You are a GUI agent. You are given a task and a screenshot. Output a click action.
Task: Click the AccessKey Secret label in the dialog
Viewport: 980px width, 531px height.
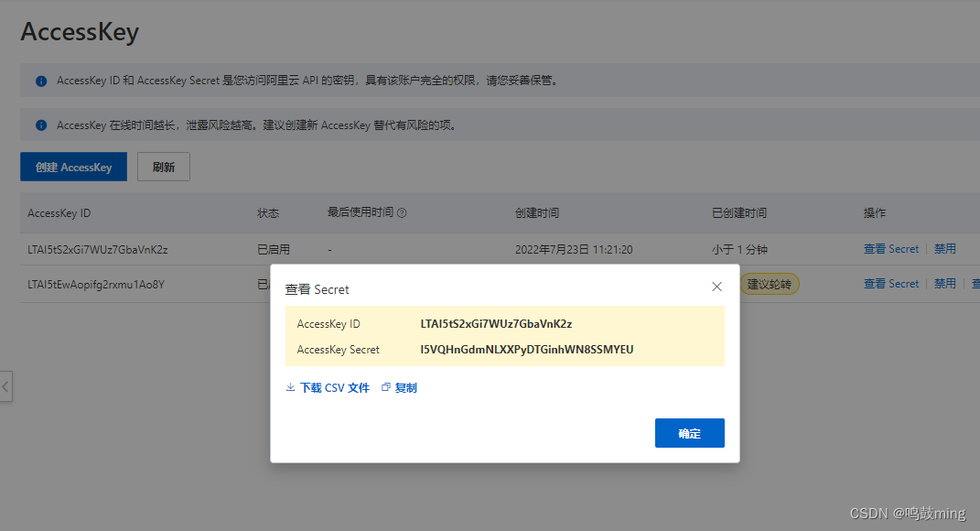point(339,350)
